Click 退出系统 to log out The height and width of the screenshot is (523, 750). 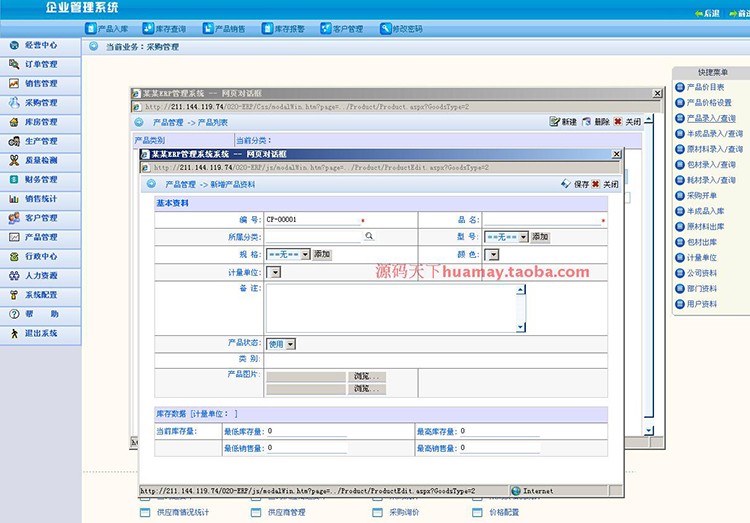(40, 334)
